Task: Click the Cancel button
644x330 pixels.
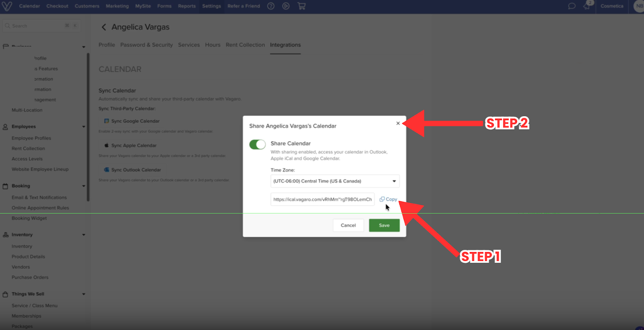Action: [348, 225]
